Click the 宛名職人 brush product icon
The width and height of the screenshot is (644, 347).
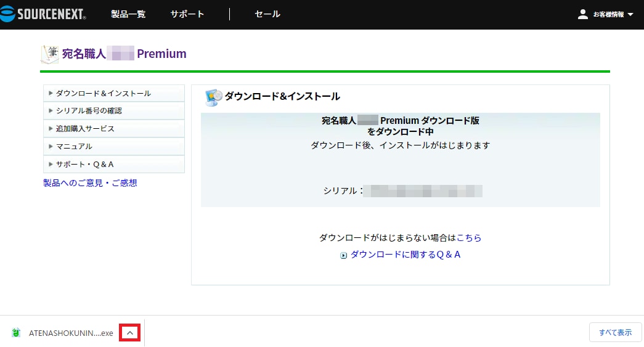(x=50, y=54)
